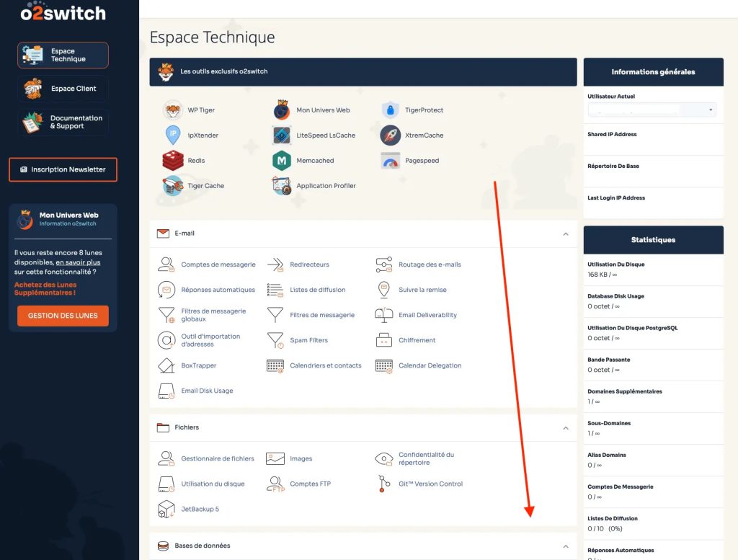Click the '168 KB / ∞' disk usage value
Viewport: 738px width, 560px height.
click(602, 275)
